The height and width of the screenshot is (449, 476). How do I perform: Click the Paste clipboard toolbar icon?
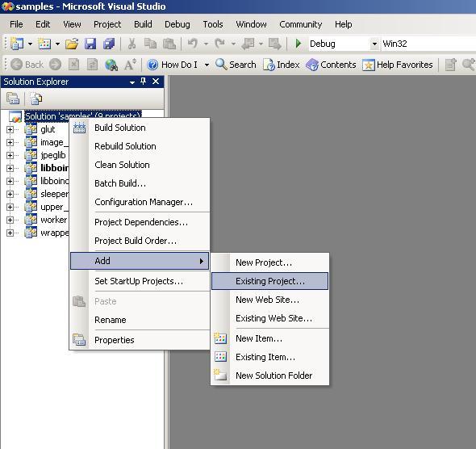coord(169,44)
